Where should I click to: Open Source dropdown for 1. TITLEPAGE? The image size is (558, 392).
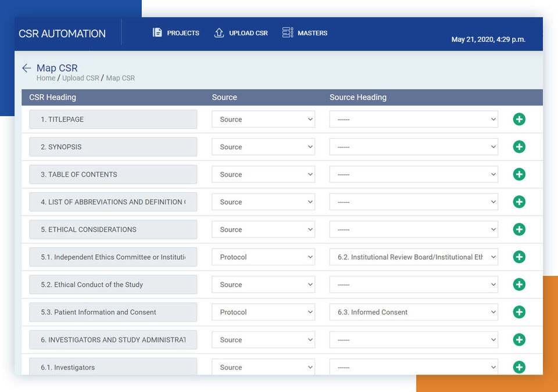(263, 119)
